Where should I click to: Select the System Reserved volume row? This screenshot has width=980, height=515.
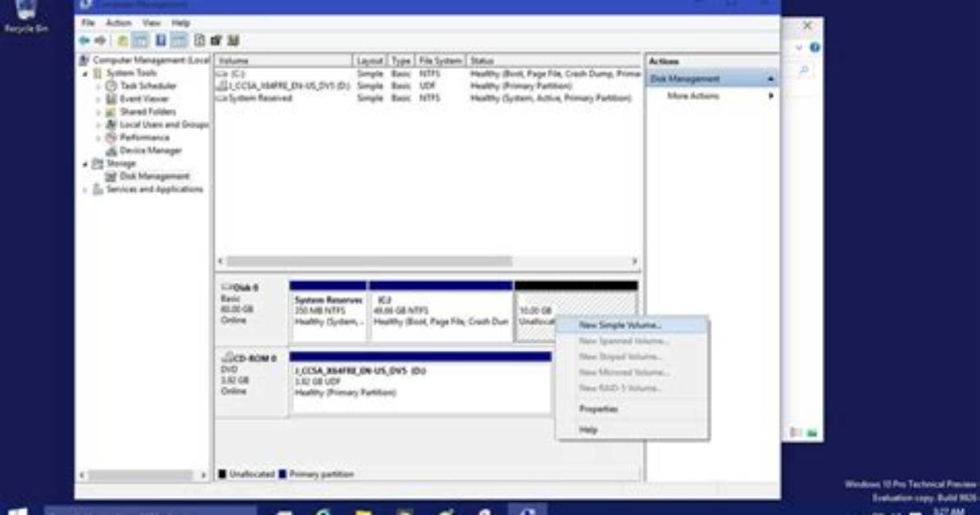click(428, 98)
